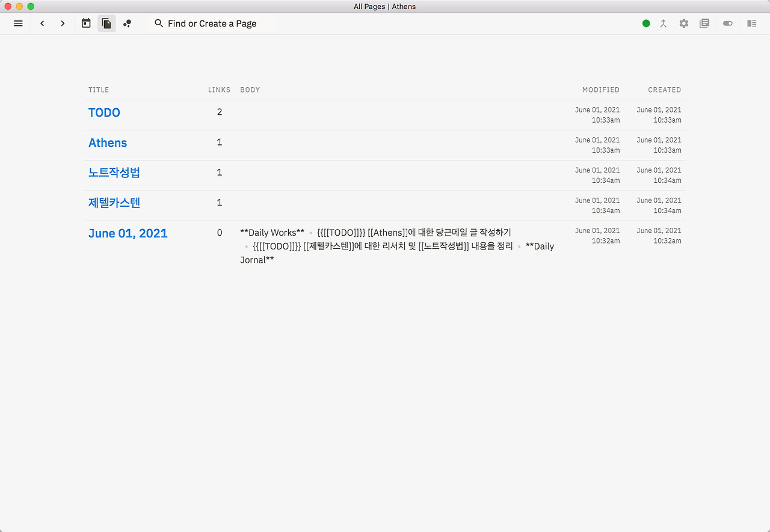Screen dimensions: 770x532
Task: Select the All Pages icon in toolbar
Action: coord(106,23)
